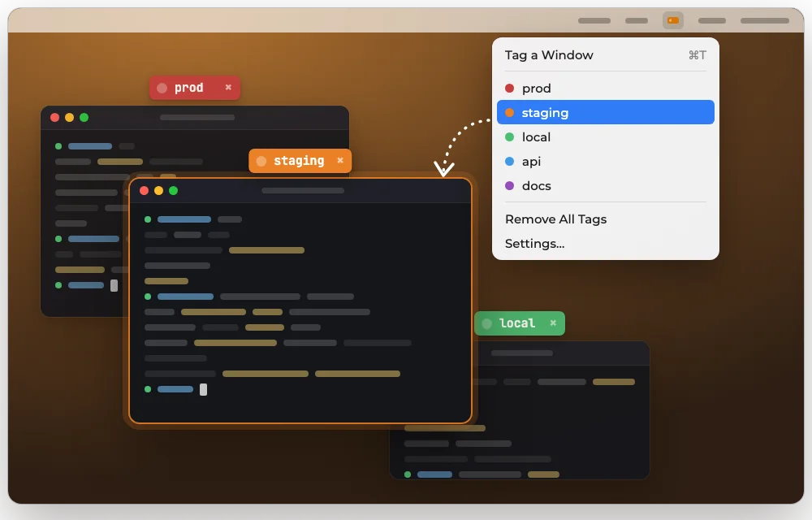Minimize the prod terminal window with yellow button

click(x=69, y=118)
